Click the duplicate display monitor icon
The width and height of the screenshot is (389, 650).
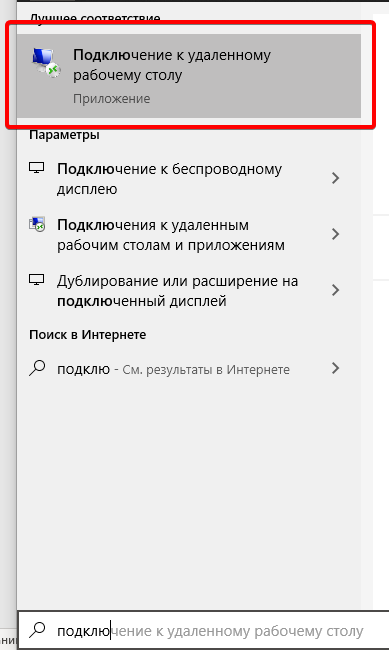[x=36, y=280]
